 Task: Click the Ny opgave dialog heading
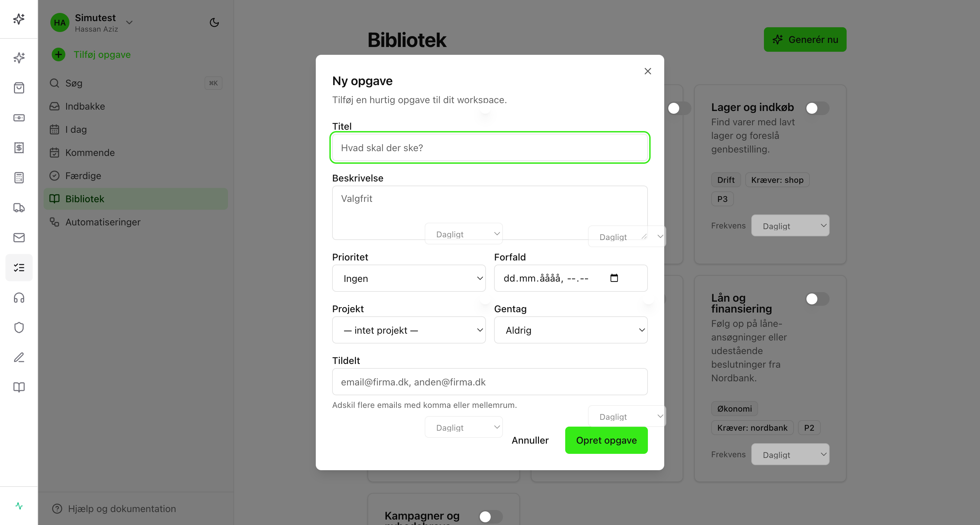click(x=362, y=81)
